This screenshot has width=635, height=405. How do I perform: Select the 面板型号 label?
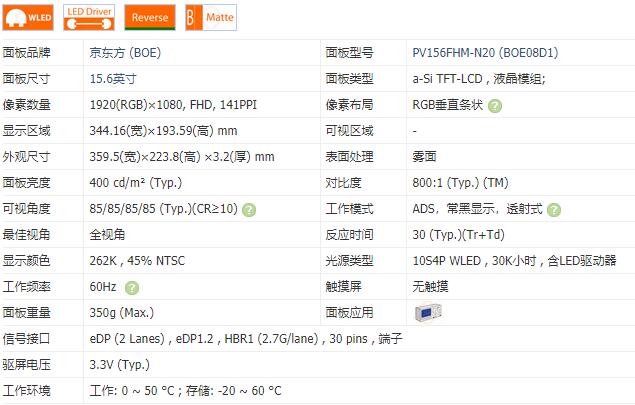coord(349,53)
